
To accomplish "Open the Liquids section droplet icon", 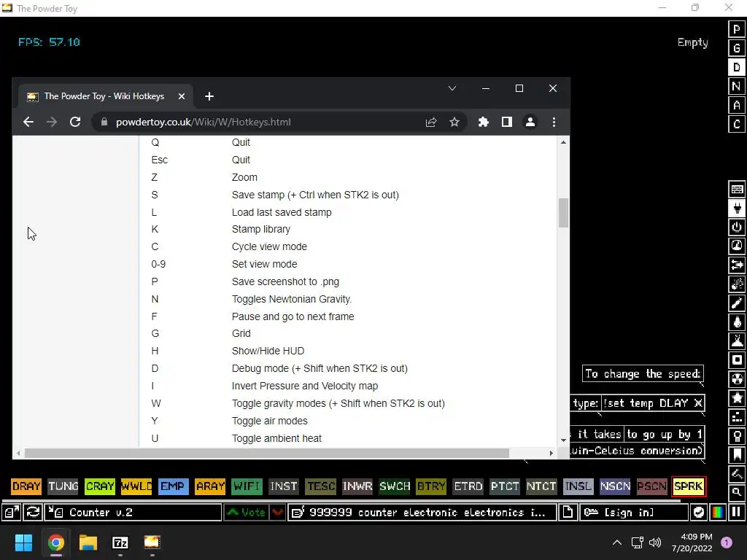I will coord(737,322).
